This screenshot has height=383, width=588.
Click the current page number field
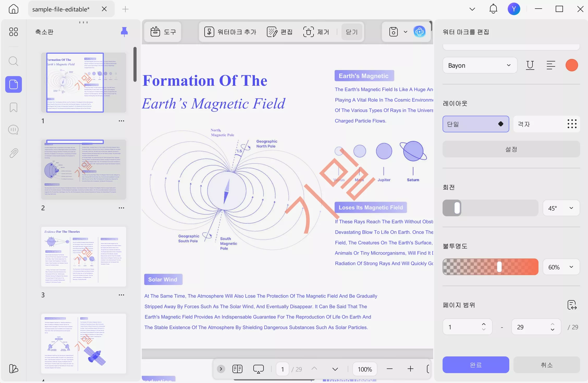(x=283, y=369)
